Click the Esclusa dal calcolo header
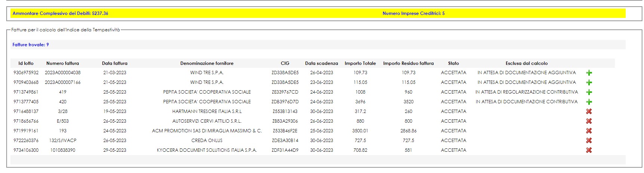The image size is (644, 173). point(526,63)
